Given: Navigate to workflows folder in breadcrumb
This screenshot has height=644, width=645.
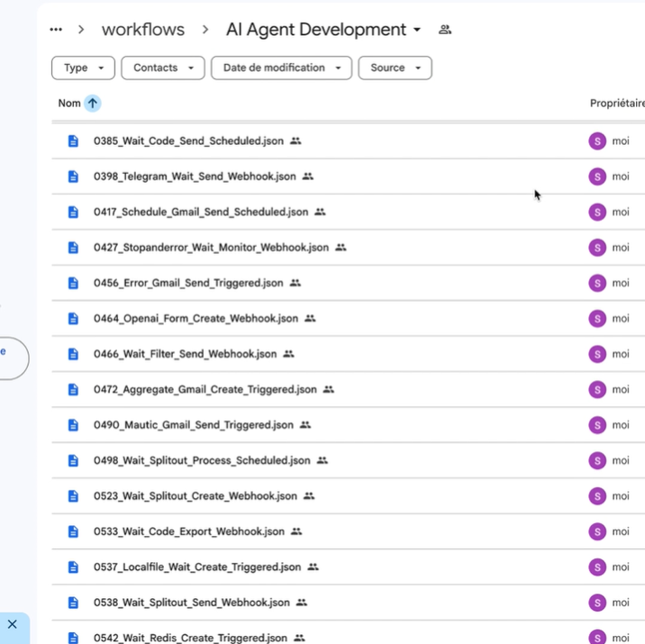Looking at the screenshot, I should click(x=143, y=30).
